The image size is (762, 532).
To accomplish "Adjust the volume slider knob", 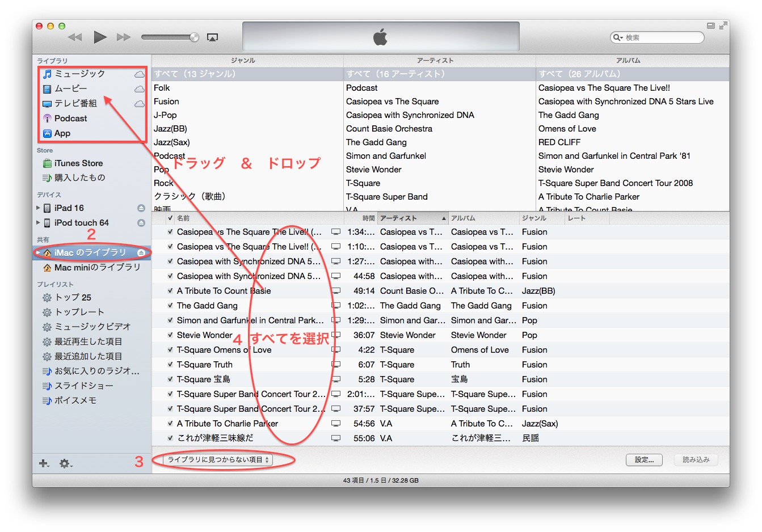I will (x=194, y=37).
